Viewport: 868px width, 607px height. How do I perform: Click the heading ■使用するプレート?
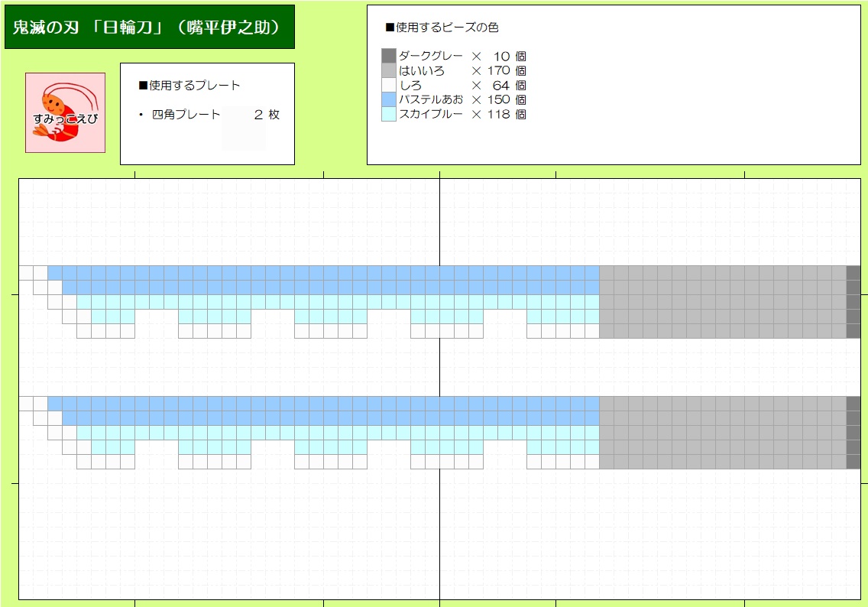pyautogui.click(x=189, y=86)
